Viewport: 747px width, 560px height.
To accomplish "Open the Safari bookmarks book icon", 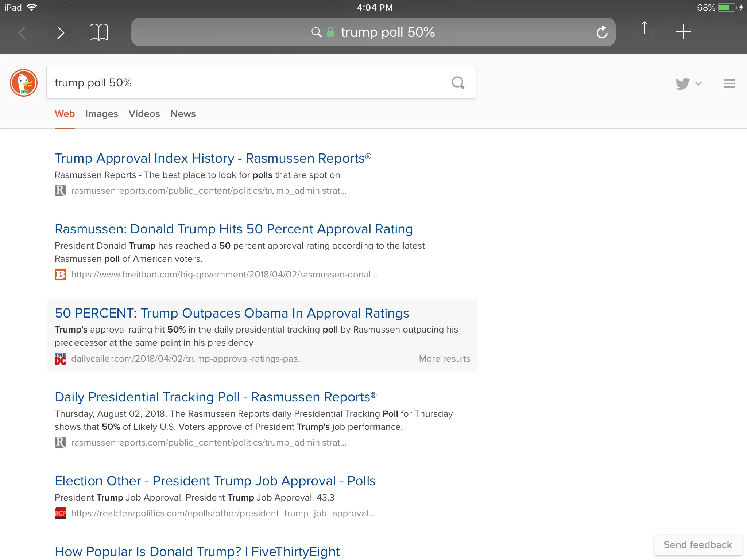I will pos(98,32).
